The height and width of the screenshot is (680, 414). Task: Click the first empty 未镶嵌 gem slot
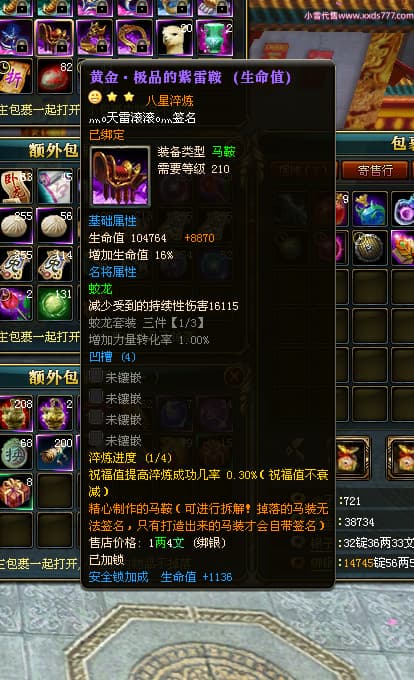(x=116, y=377)
